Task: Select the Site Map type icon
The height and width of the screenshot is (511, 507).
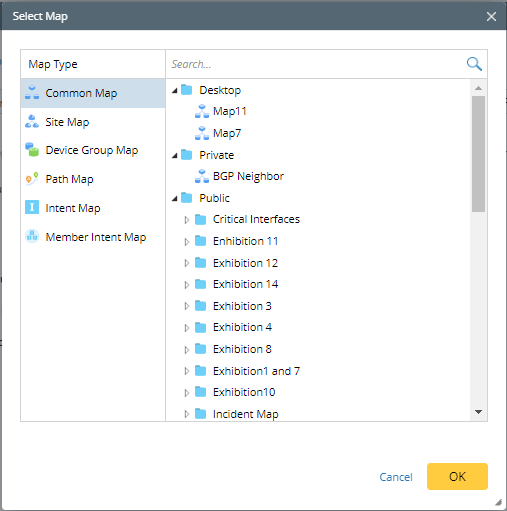Action: tap(32, 122)
